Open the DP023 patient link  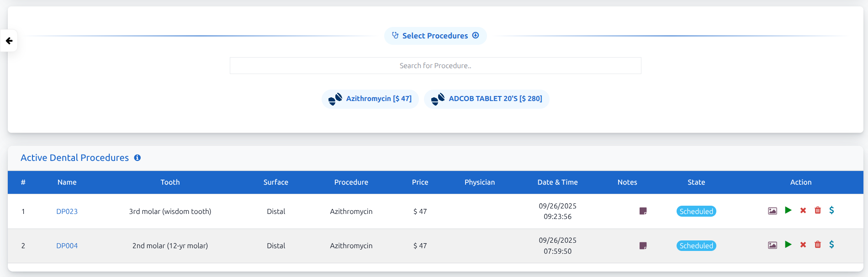pyautogui.click(x=67, y=212)
